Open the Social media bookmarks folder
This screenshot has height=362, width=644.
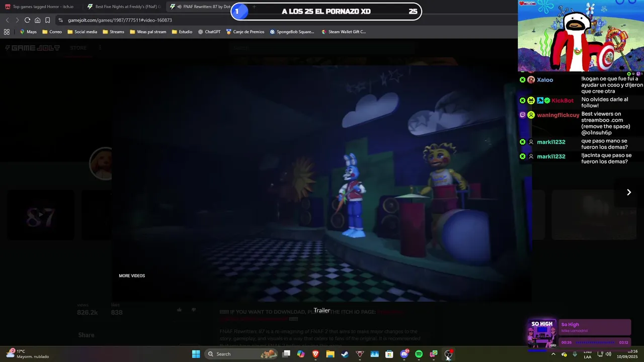(82, 32)
